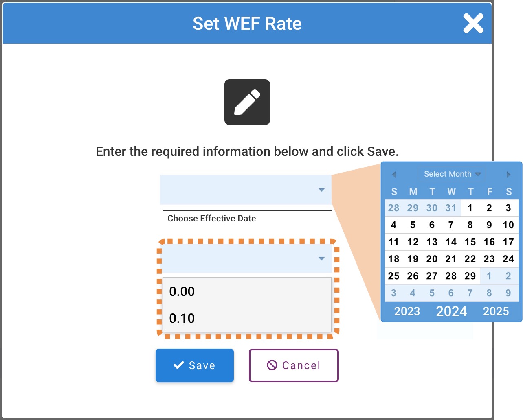523x420 pixels.
Task: Click day 29 in the calendar grid
Action: pos(470,276)
